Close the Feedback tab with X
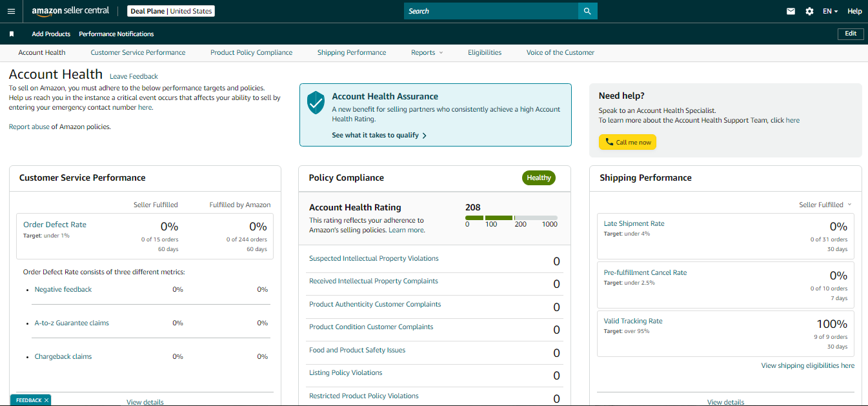This screenshot has height=406, width=868. coord(46,400)
